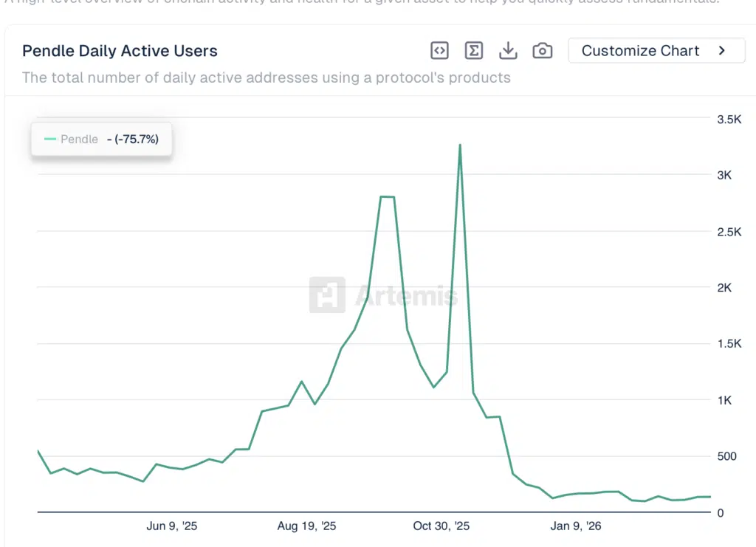The image size is (756, 547).
Task: Click the 1.5K y-axis label
Action: click(729, 343)
